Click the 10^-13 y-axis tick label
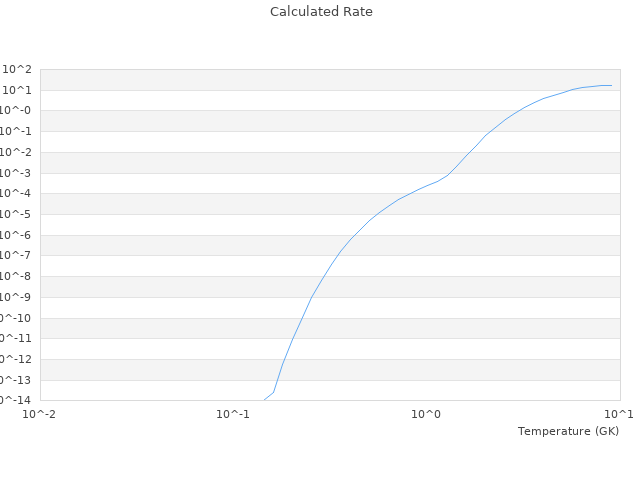The height and width of the screenshot is (480, 640). [x=16, y=380]
